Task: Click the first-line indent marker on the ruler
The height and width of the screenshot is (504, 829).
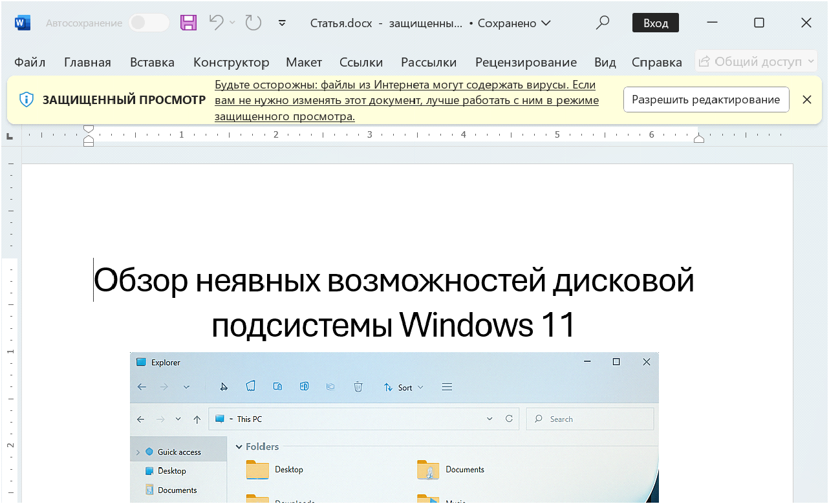Action: (x=89, y=129)
